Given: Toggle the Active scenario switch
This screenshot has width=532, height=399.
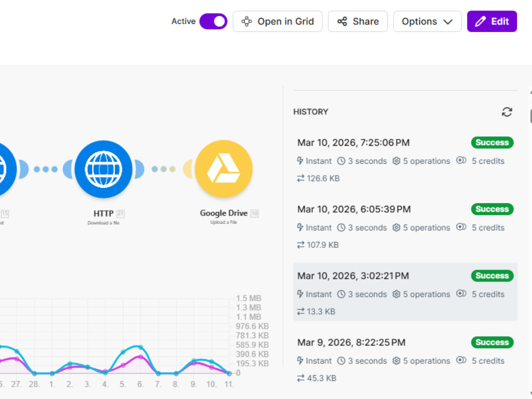Looking at the screenshot, I should pyautogui.click(x=213, y=21).
